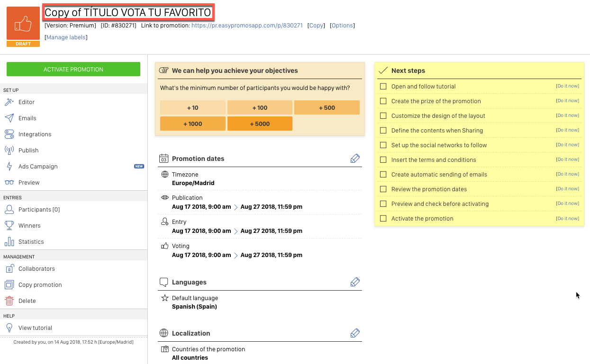
Task: Click the red Delete trash icon
Action: pos(9,301)
